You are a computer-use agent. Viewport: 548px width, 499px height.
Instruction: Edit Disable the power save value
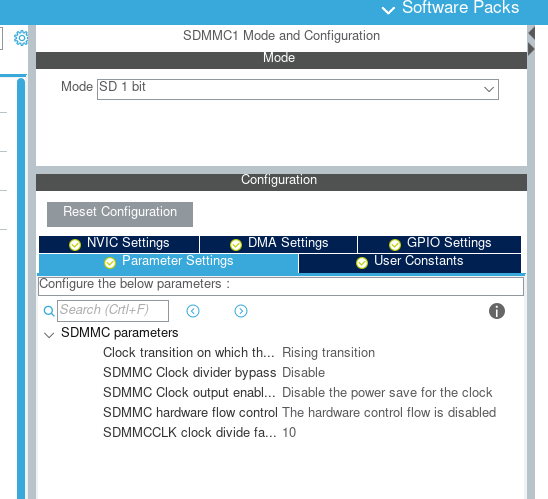[387, 392]
